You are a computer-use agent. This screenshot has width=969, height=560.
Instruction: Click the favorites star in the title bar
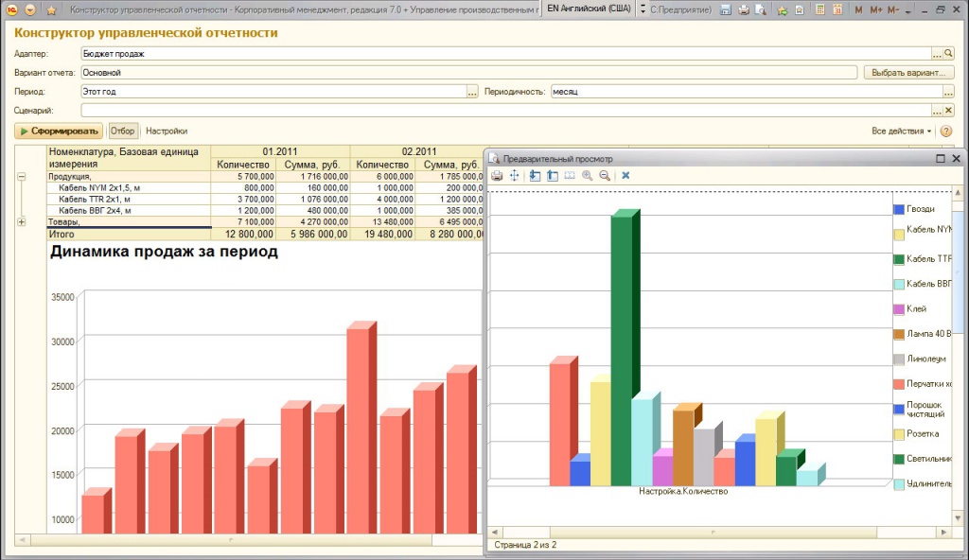tap(51, 10)
